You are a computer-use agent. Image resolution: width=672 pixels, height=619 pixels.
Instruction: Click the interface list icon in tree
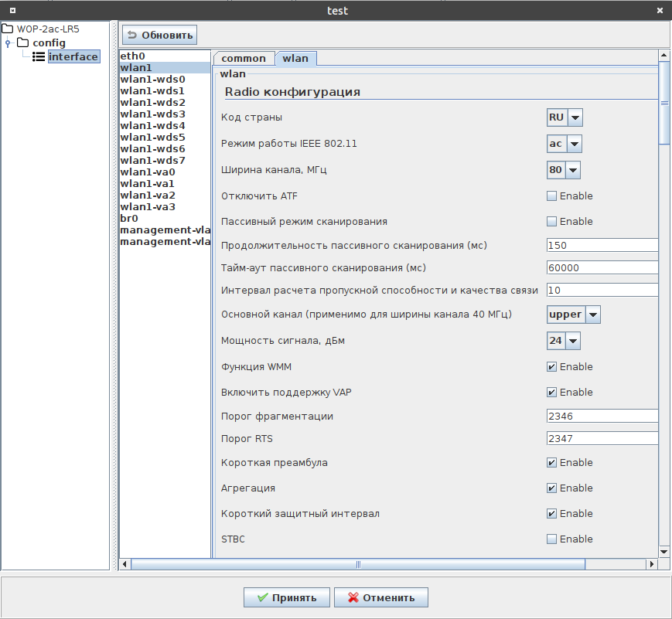(38, 56)
